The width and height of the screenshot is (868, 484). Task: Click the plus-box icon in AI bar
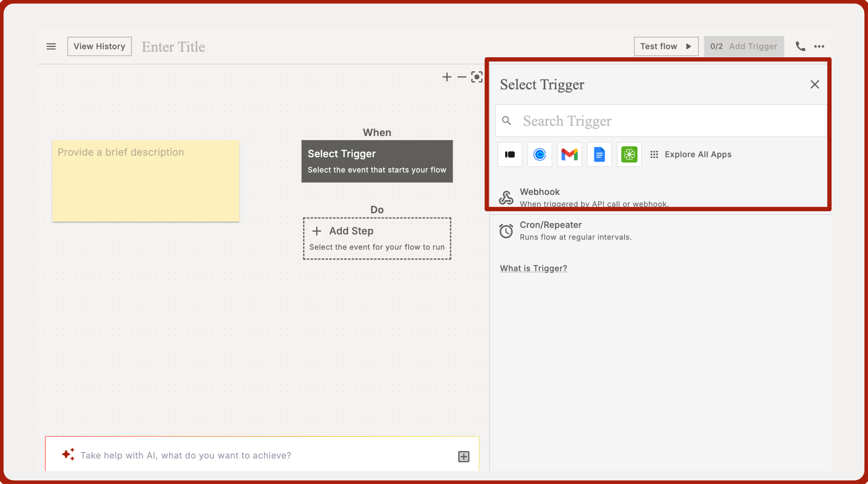(464, 456)
